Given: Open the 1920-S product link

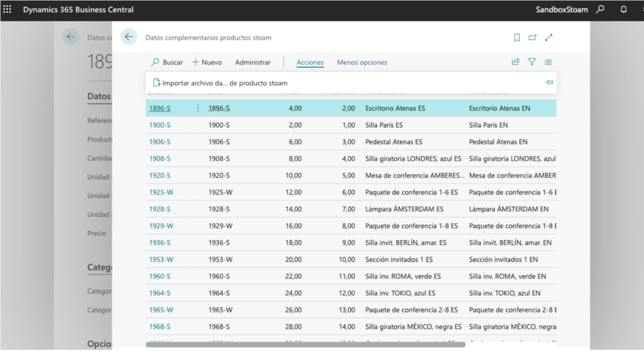Looking at the screenshot, I should pyautogui.click(x=159, y=175).
